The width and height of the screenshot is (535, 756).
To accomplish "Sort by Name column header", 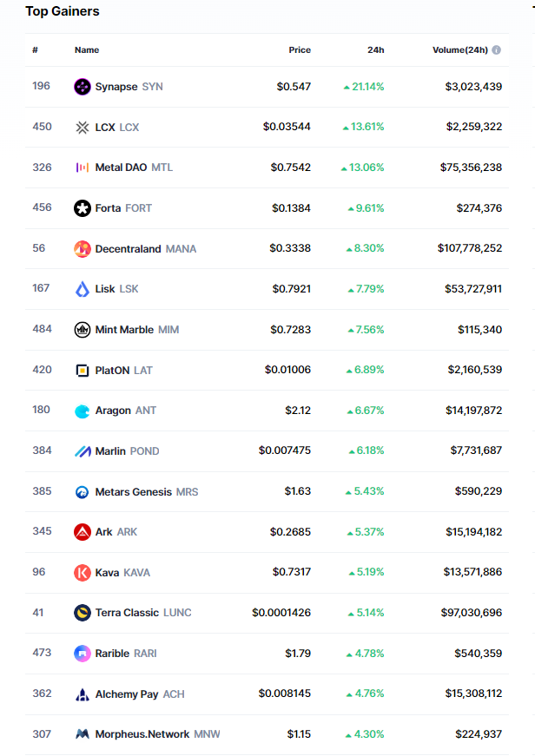I will click(87, 50).
